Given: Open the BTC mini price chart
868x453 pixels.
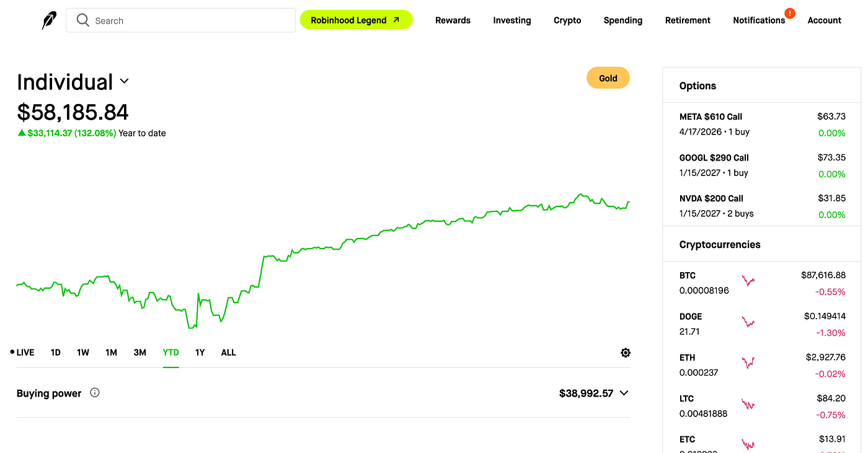Looking at the screenshot, I should tap(748, 281).
